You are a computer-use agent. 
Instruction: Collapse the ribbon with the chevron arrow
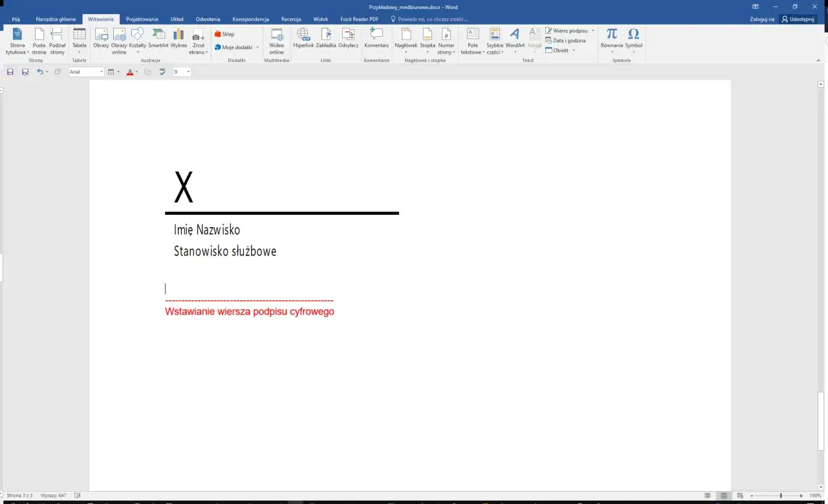(818, 60)
